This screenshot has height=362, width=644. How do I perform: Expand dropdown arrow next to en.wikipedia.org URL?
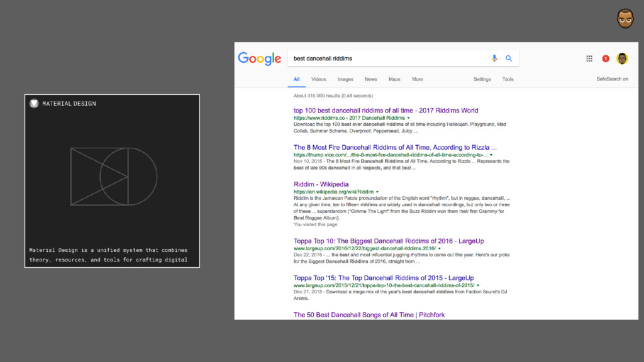(x=377, y=192)
